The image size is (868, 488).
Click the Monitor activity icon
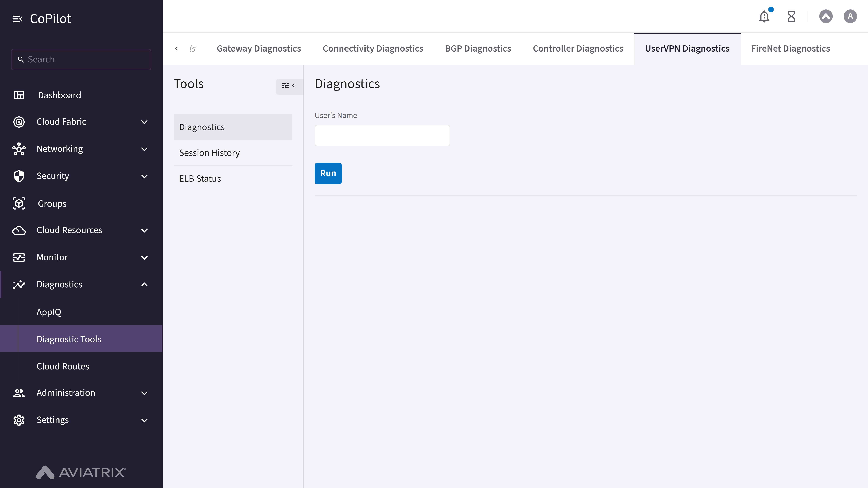coord(19,257)
